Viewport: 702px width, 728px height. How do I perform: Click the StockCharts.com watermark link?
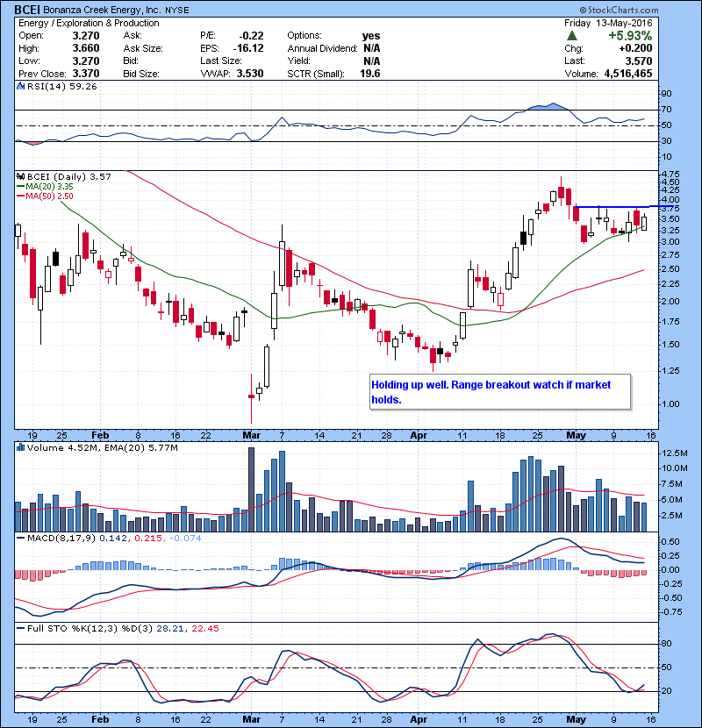[619, 10]
